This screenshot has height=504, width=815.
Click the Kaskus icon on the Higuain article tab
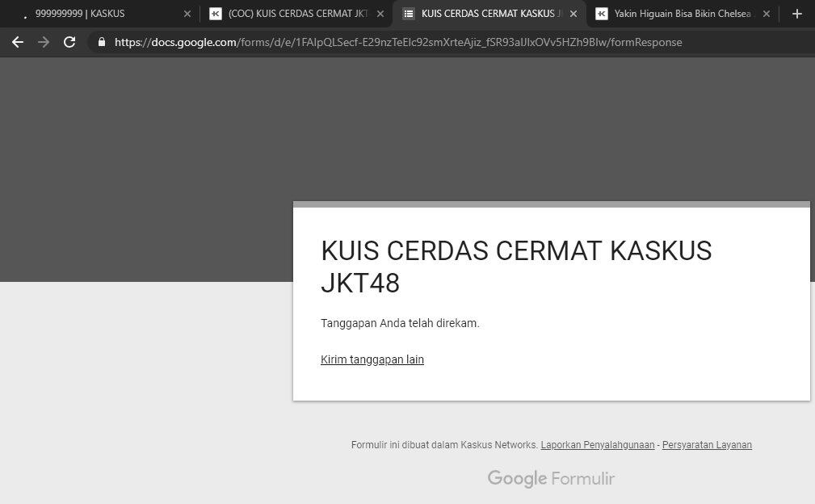click(601, 14)
